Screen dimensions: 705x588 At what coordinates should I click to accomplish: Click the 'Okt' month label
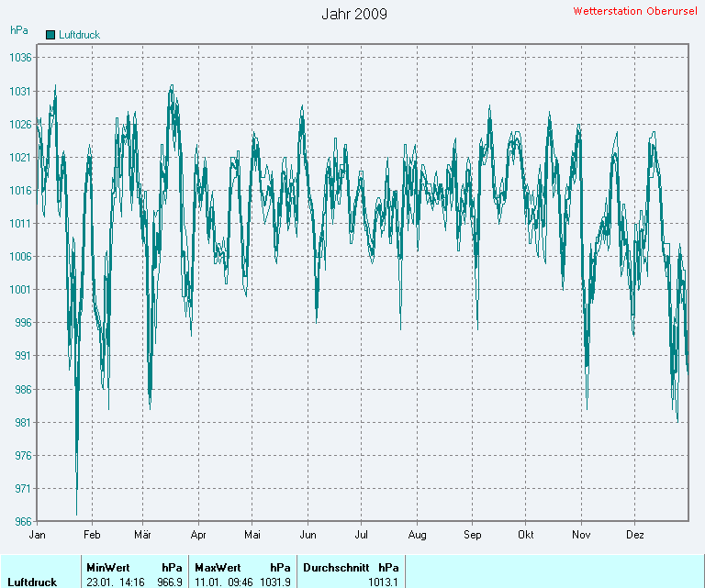(526, 535)
